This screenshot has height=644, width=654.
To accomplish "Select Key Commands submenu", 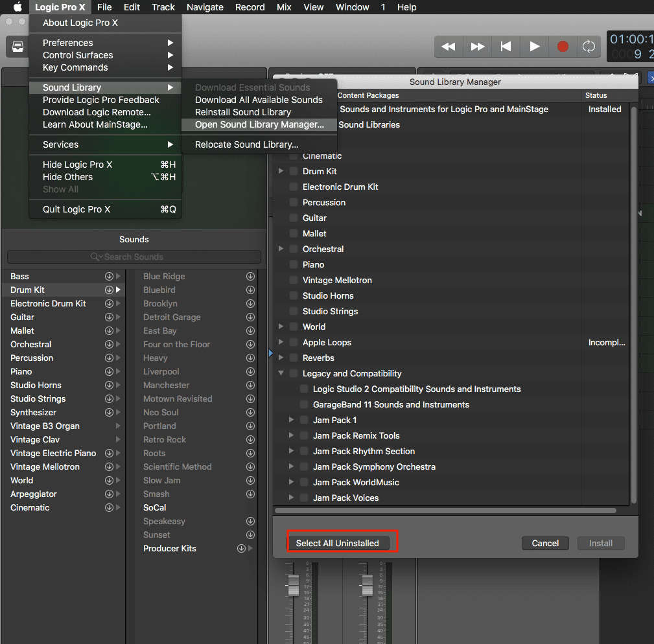I will click(x=106, y=67).
